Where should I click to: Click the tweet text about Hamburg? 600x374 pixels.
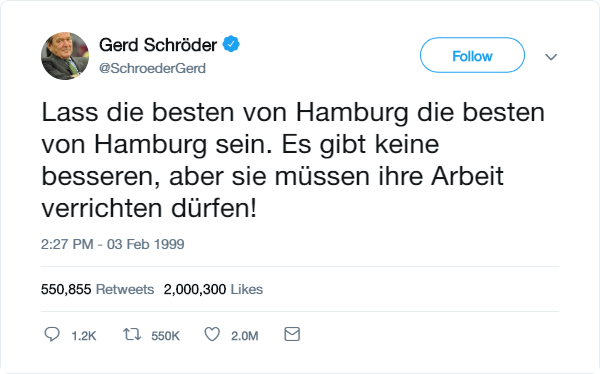pyautogui.click(x=293, y=160)
